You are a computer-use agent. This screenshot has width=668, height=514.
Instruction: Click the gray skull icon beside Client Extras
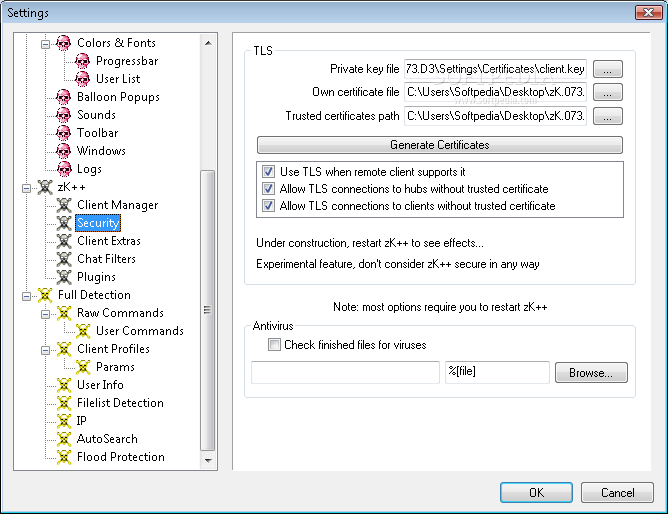(63, 241)
